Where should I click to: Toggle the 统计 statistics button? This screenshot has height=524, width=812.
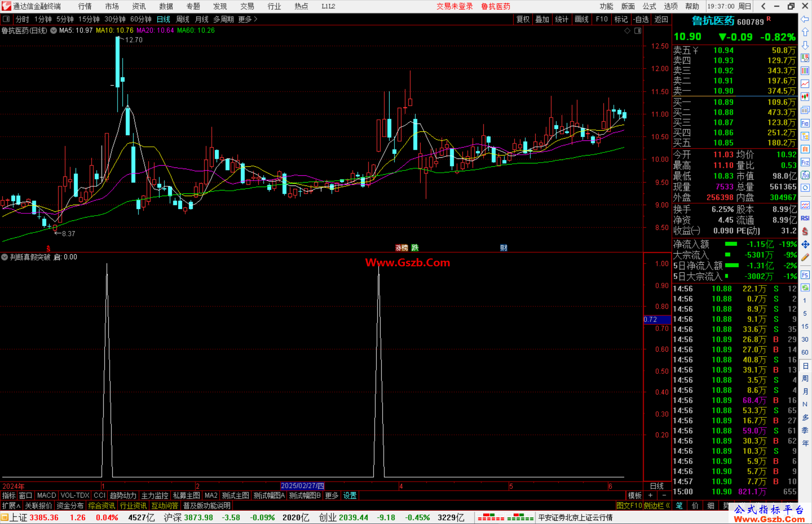pos(562,19)
